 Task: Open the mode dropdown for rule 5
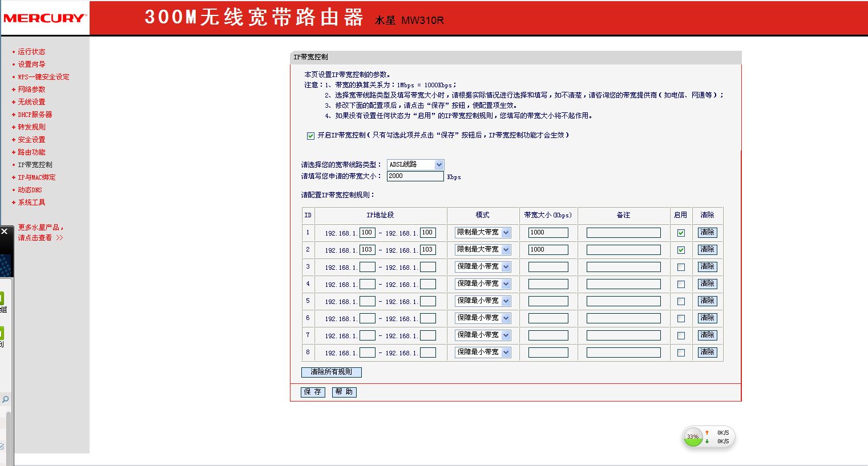pyautogui.click(x=483, y=301)
